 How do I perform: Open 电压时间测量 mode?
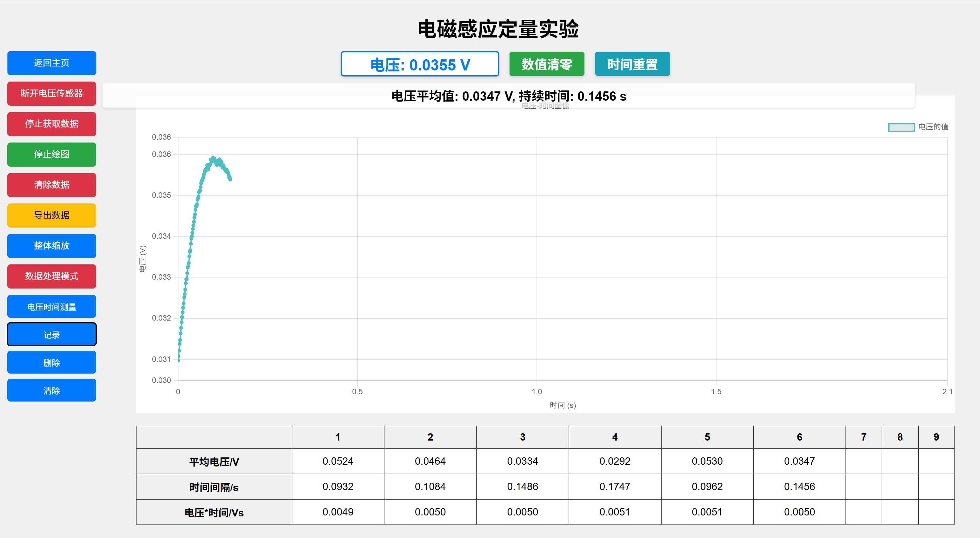(52, 306)
